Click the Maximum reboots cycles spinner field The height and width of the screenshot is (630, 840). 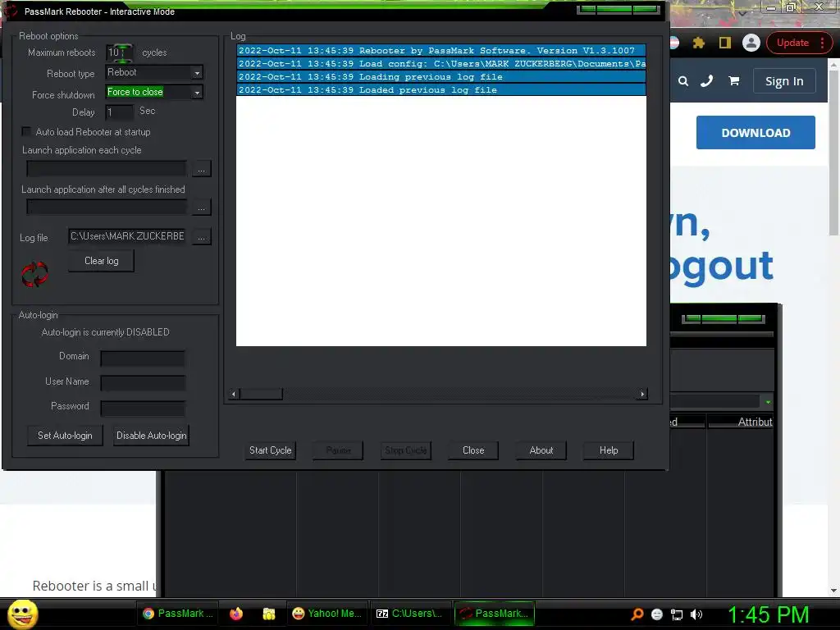click(x=120, y=52)
